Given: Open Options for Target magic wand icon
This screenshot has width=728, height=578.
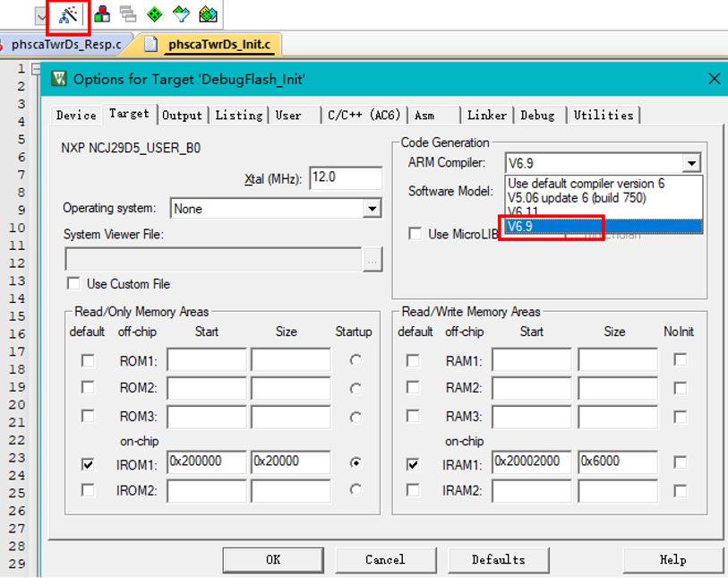Looking at the screenshot, I should coord(68,15).
